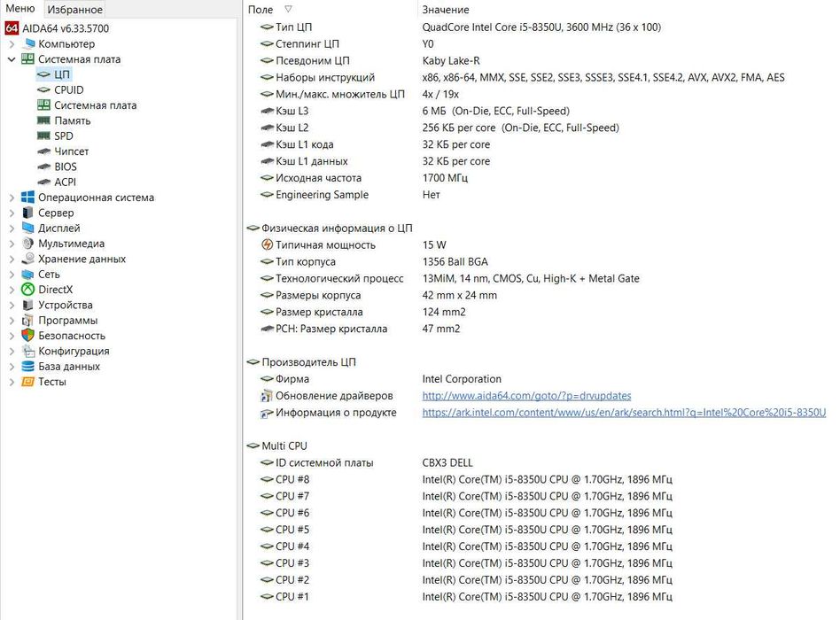This screenshot has width=840, height=620.
Task: Select the Безопасность shield icon
Action: pyautogui.click(x=27, y=335)
